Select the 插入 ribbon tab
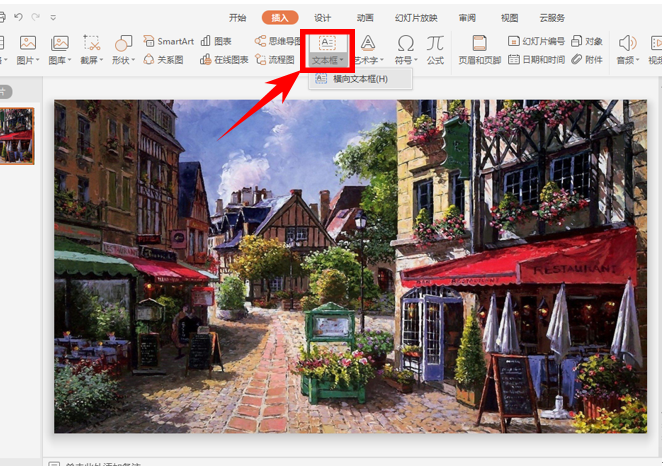This screenshot has width=663, height=468. pyautogui.click(x=280, y=18)
